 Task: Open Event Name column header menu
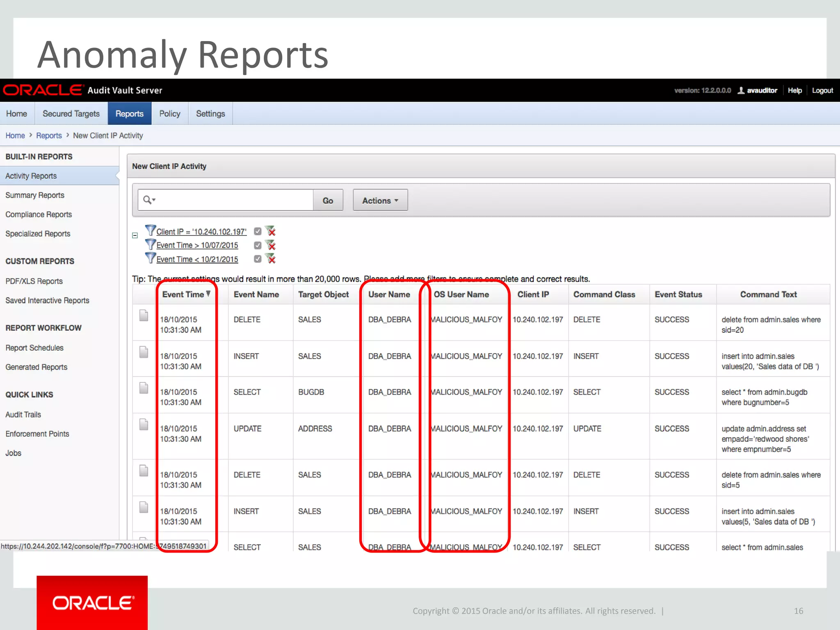[x=256, y=294]
